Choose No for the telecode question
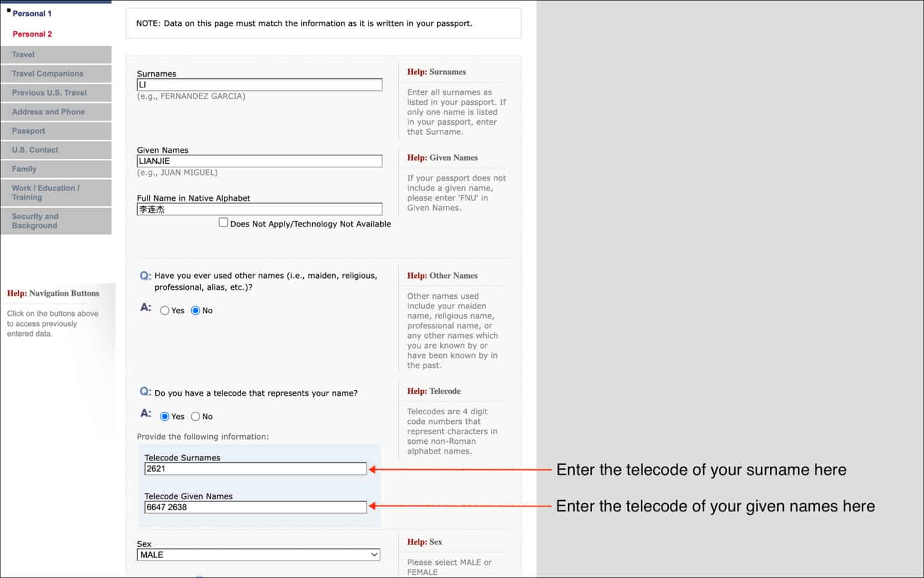The width and height of the screenshot is (924, 578). tap(196, 417)
